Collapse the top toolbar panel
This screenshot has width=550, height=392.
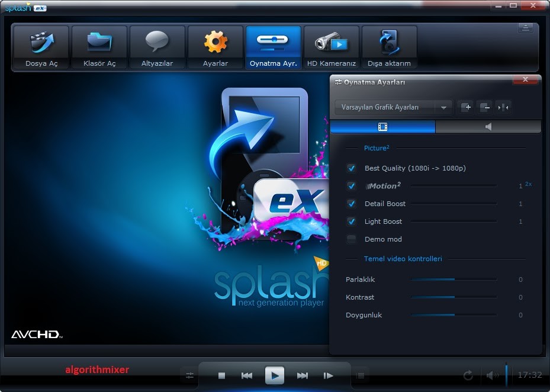click(x=526, y=28)
